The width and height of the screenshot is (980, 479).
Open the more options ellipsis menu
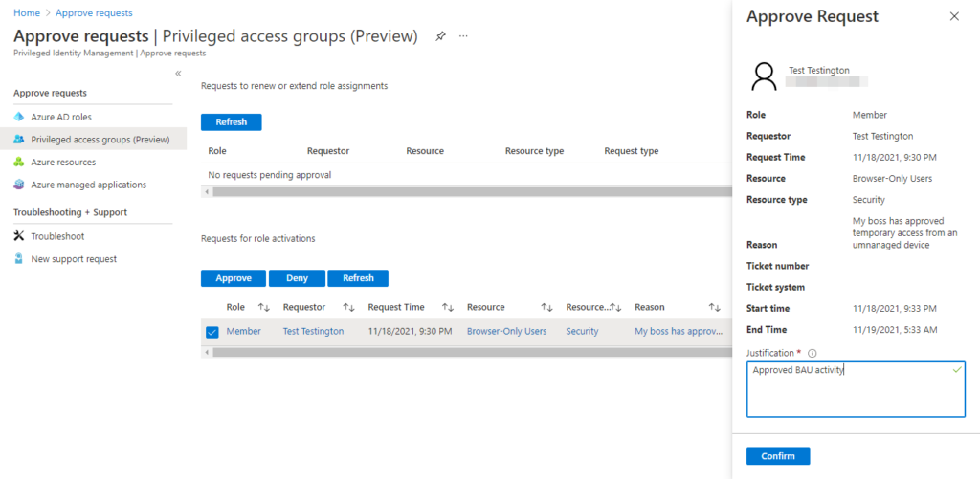click(x=463, y=36)
